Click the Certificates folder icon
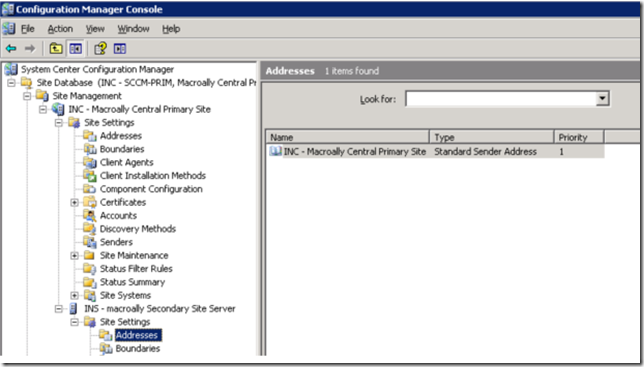This screenshot has width=644, height=367. coord(90,202)
